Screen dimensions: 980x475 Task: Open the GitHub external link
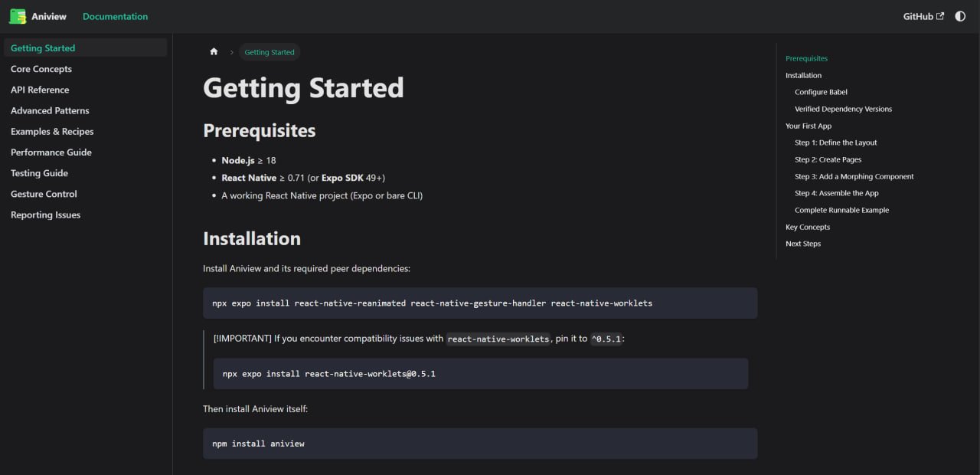tap(923, 16)
